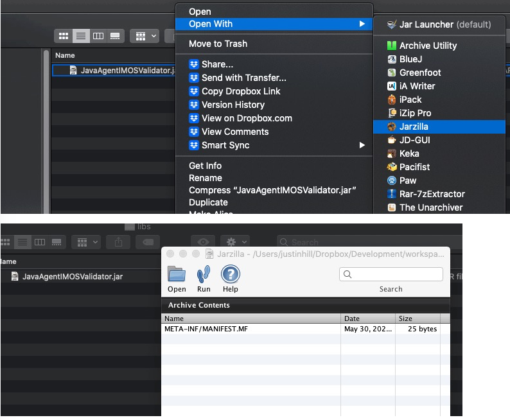The height and width of the screenshot is (420, 510).
Task: Expand the Open With submenu
Action: pyautogui.click(x=274, y=24)
